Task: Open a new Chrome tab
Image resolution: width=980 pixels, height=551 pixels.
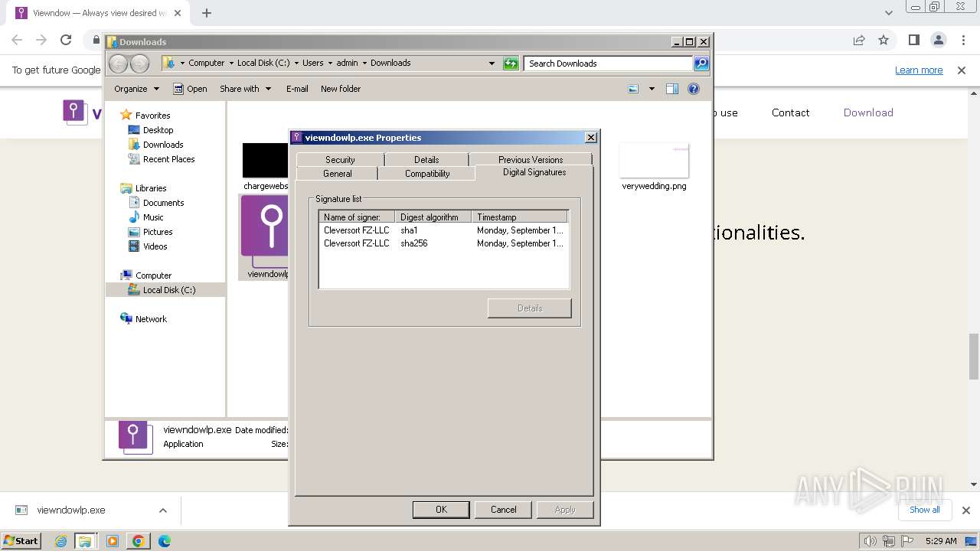Action: 207,13
